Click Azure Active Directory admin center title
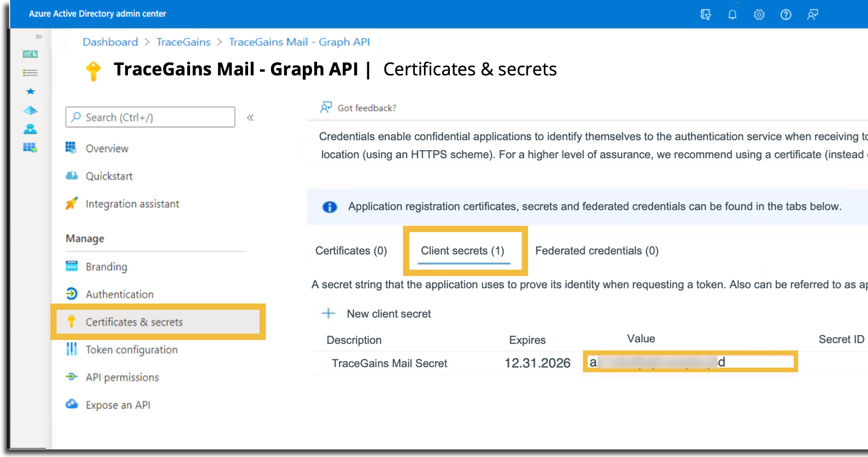 pyautogui.click(x=97, y=14)
